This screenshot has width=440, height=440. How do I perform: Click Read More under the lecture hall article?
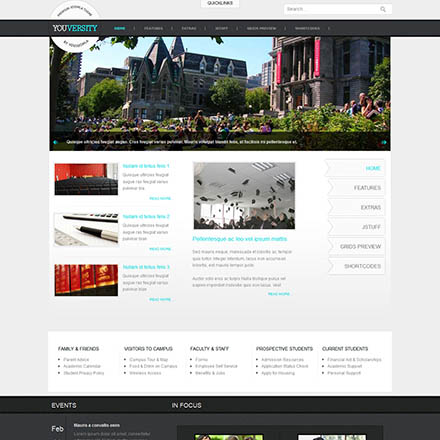point(160,198)
